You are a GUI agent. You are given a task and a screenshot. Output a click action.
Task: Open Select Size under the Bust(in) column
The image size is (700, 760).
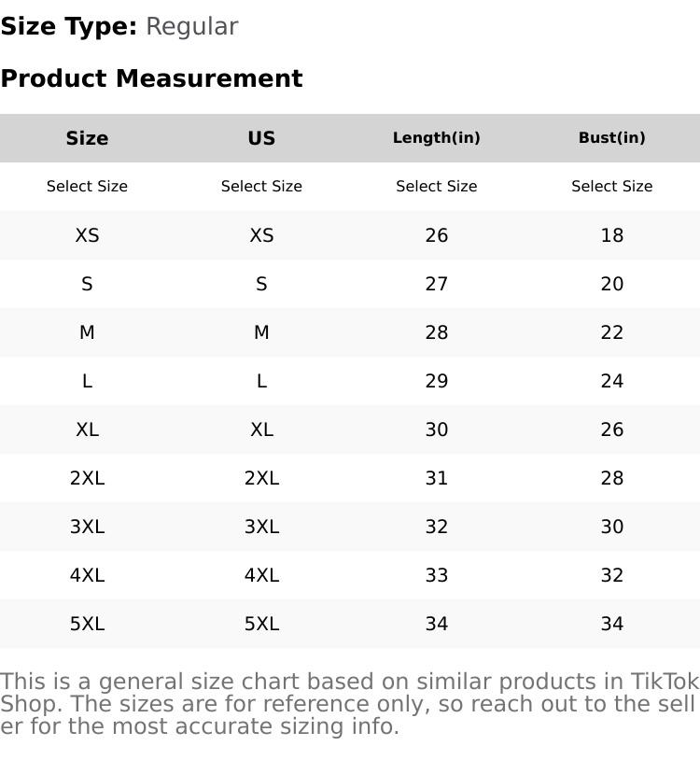pyautogui.click(x=611, y=187)
